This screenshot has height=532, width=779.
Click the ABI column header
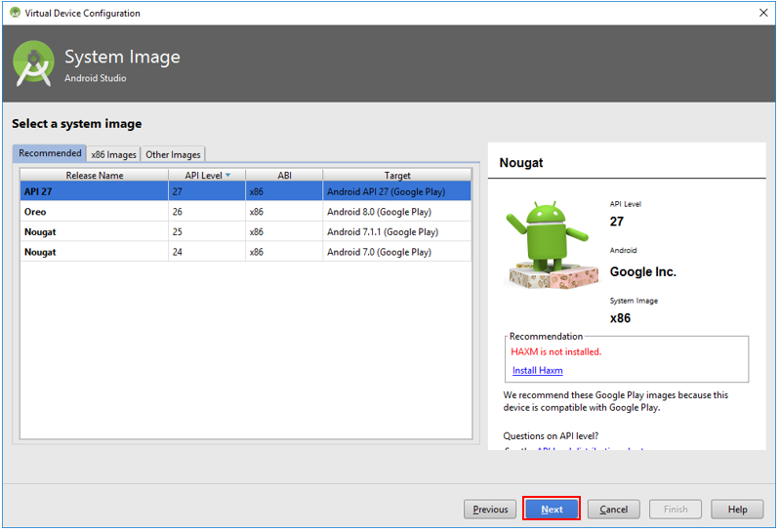284,176
